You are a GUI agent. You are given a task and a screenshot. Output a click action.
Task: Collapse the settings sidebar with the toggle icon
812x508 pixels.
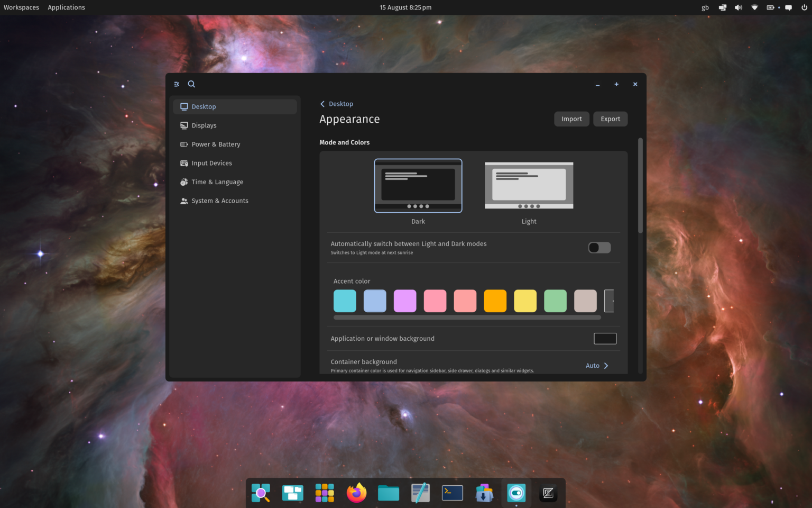pyautogui.click(x=177, y=84)
